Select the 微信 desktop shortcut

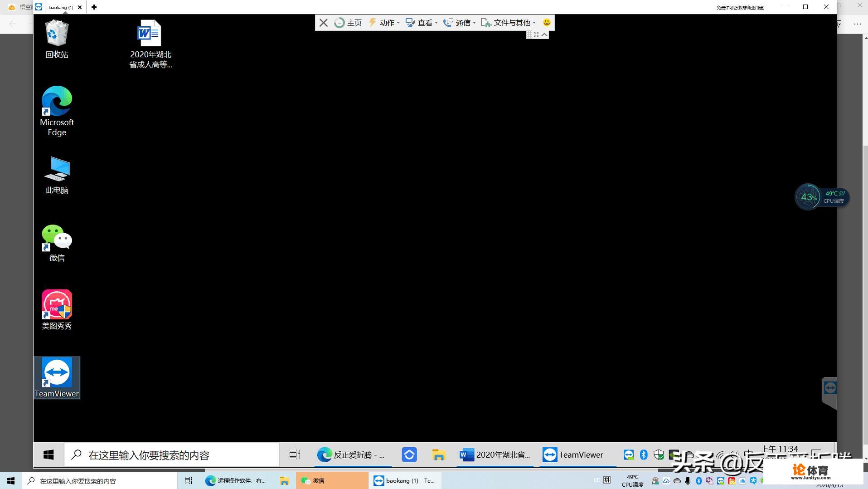tap(57, 243)
